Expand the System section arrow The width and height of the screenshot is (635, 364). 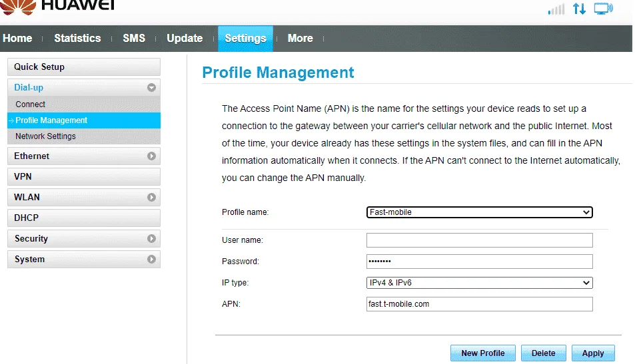pyautogui.click(x=151, y=260)
